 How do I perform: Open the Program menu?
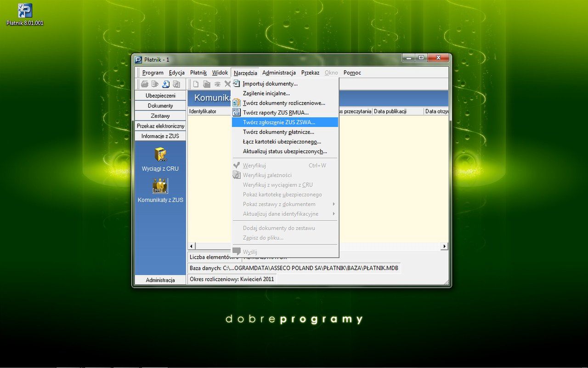[x=153, y=73]
